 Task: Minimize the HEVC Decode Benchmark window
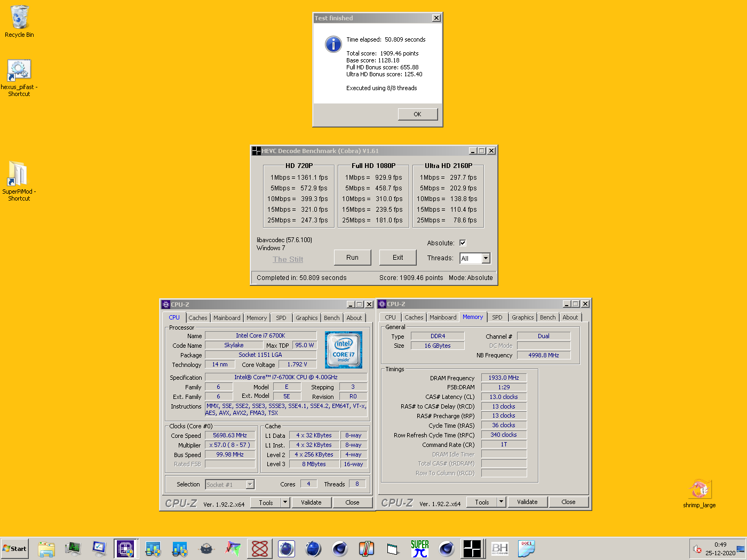pyautogui.click(x=473, y=151)
